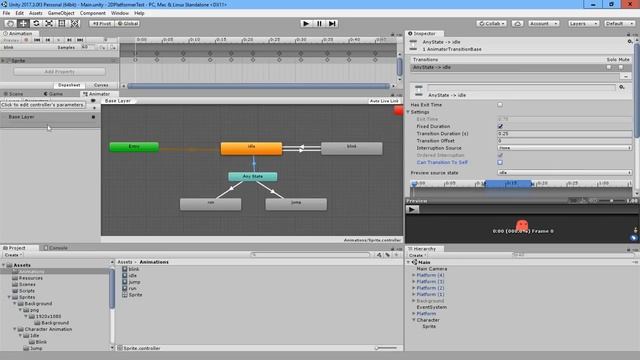
Task: Open Preview source state dropdown
Action: (x=564, y=173)
